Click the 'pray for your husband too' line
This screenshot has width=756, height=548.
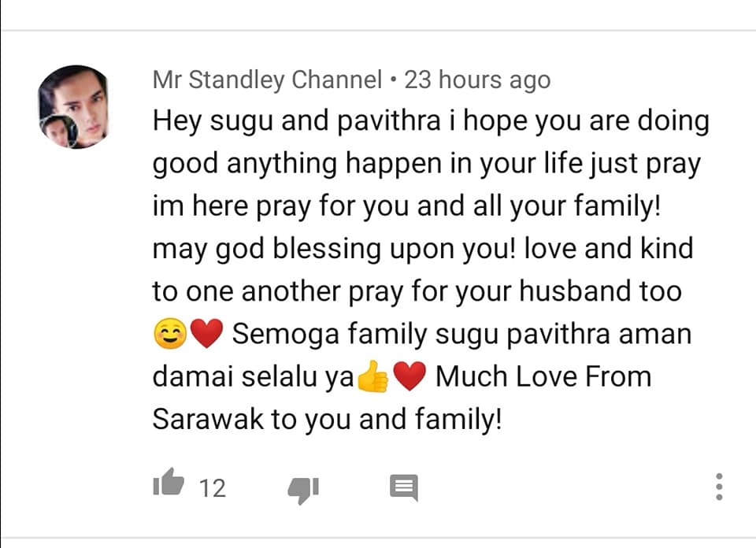point(514,291)
